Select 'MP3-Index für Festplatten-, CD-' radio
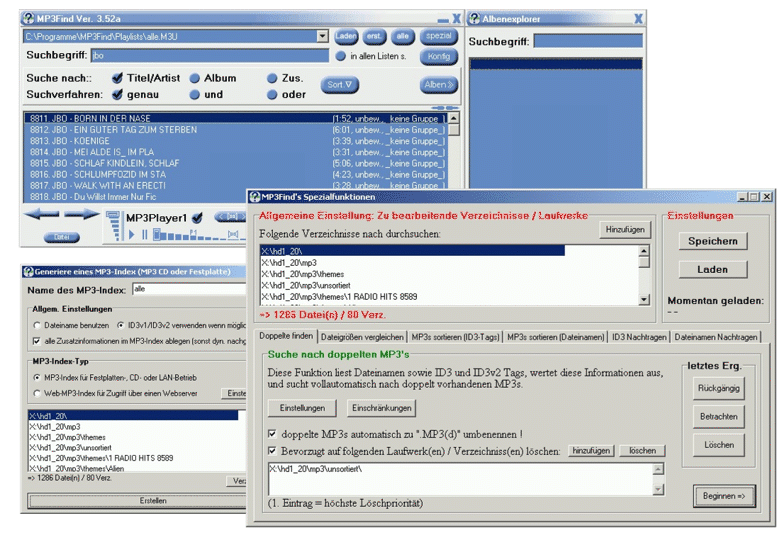Image resolution: width=780 pixels, height=533 pixels. coord(37,378)
